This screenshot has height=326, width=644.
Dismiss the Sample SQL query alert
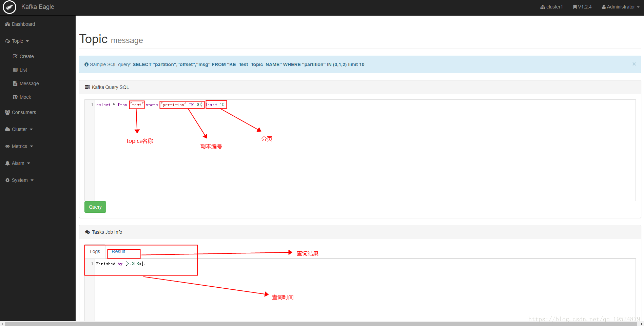(634, 64)
